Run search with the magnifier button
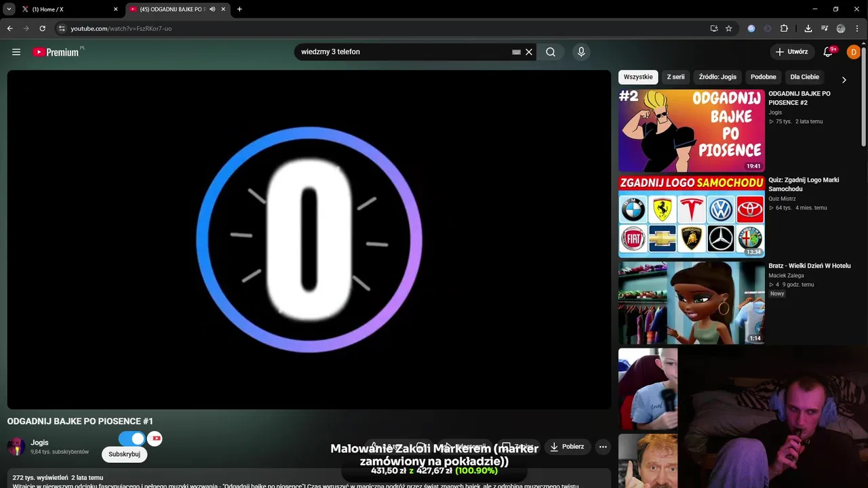This screenshot has height=488, width=868. [x=551, y=52]
